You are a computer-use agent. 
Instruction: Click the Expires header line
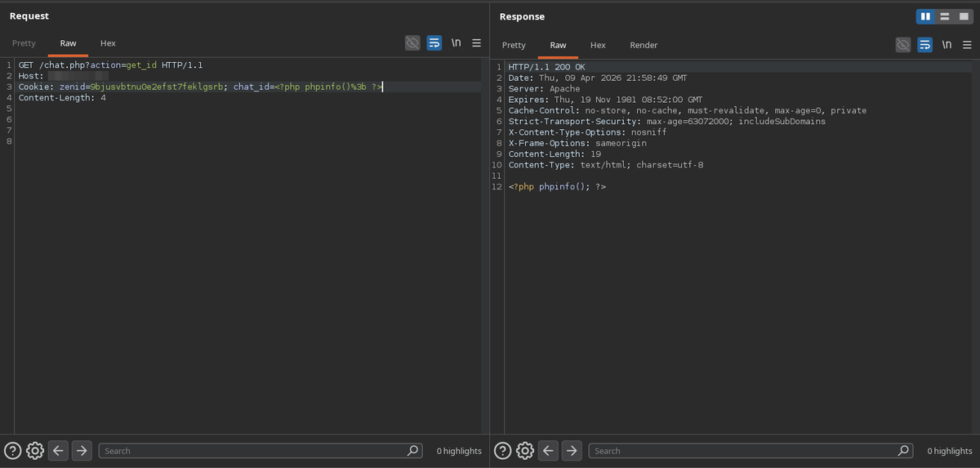click(x=605, y=100)
